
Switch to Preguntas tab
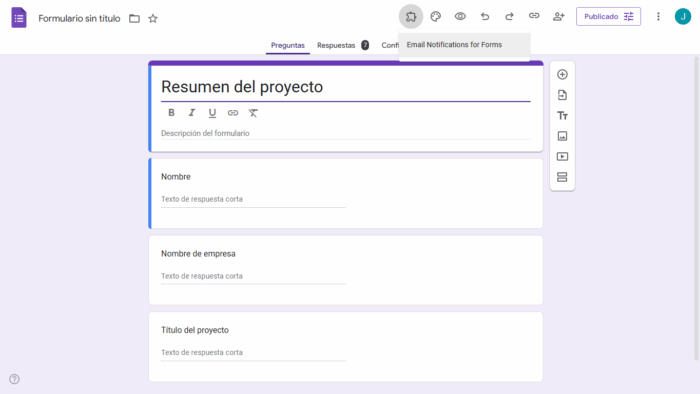(288, 46)
